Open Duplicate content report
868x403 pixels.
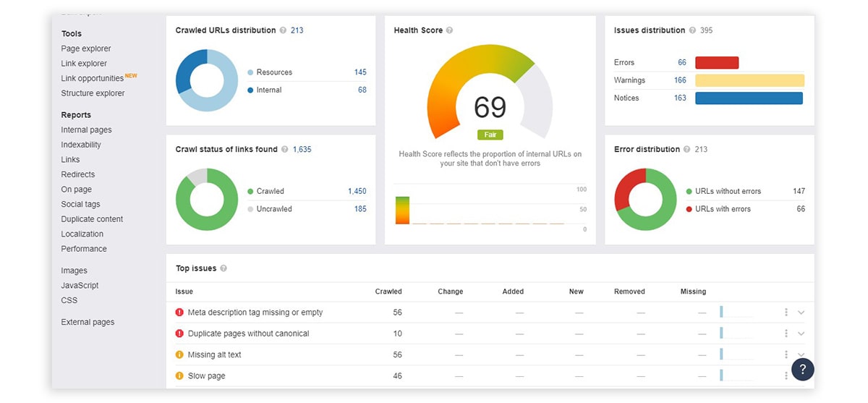[92, 219]
